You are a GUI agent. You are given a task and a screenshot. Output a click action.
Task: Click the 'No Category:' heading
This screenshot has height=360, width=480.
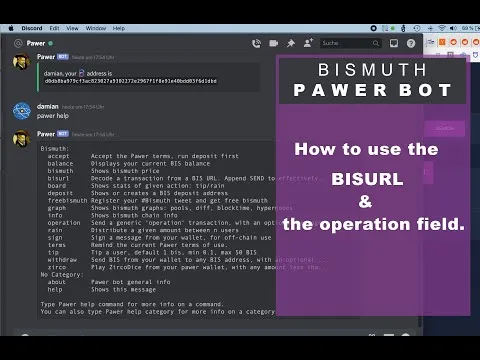click(62, 275)
